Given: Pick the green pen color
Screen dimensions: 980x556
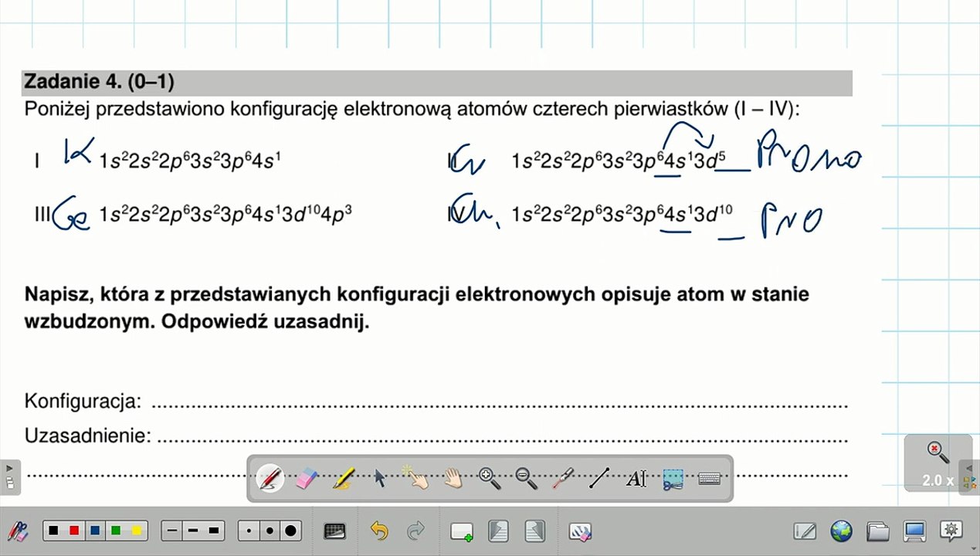Looking at the screenshot, I should click(x=116, y=531).
